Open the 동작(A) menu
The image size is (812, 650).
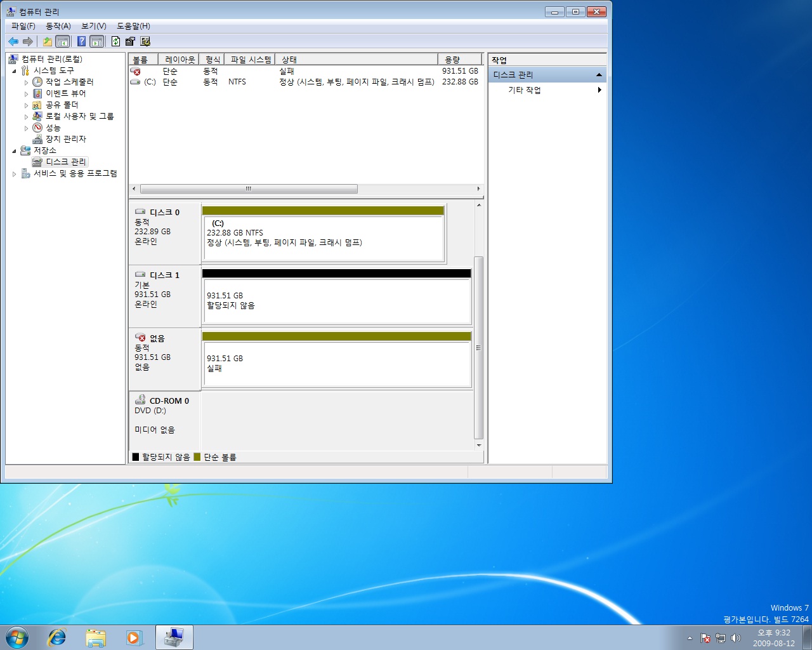58,26
